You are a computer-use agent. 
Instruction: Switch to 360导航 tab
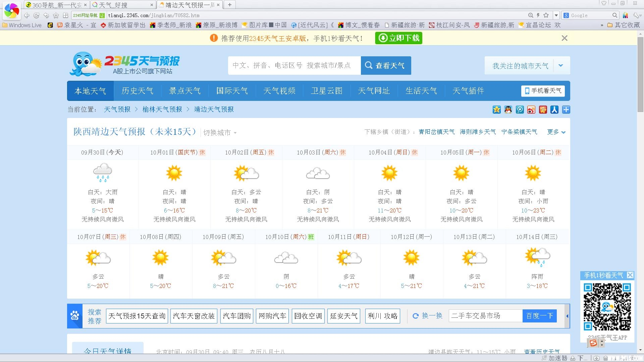click(56, 5)
